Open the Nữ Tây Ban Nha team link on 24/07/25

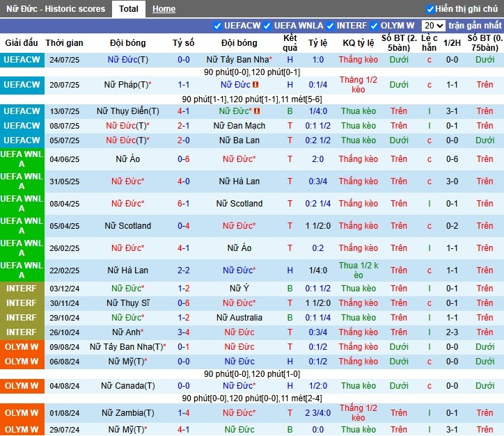tap(239, 60)
